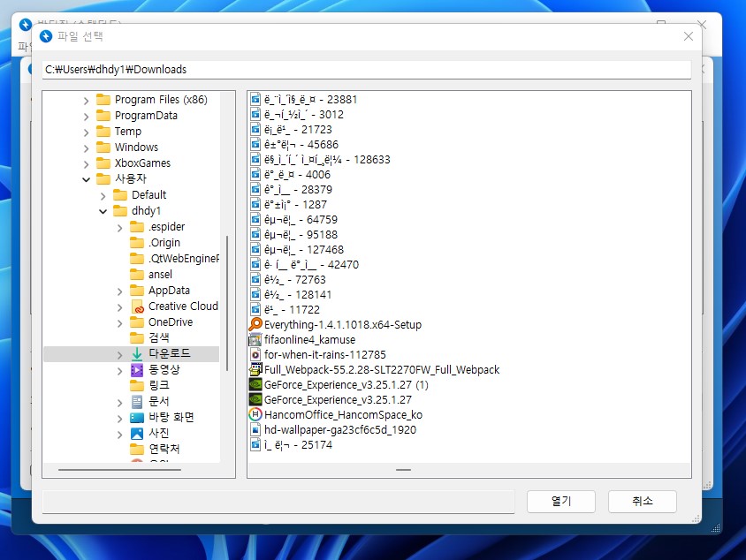The height and width of the screenshot is (560, 746).
Task: Expand the Creative Cloud node
Action: click(x=119, y=307)
